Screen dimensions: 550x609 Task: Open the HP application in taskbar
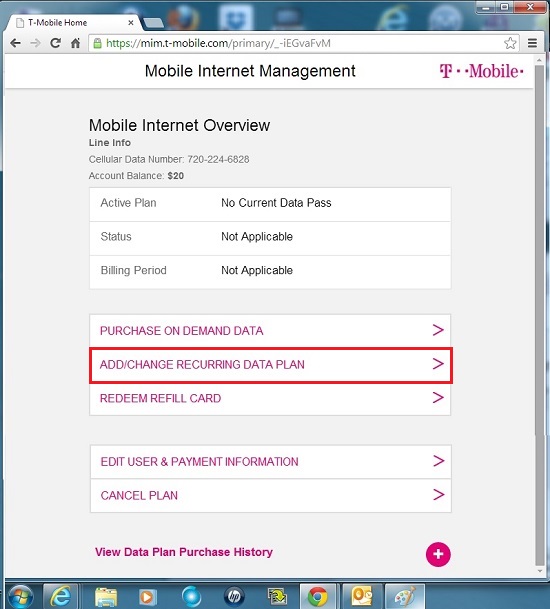pos(234,597)
